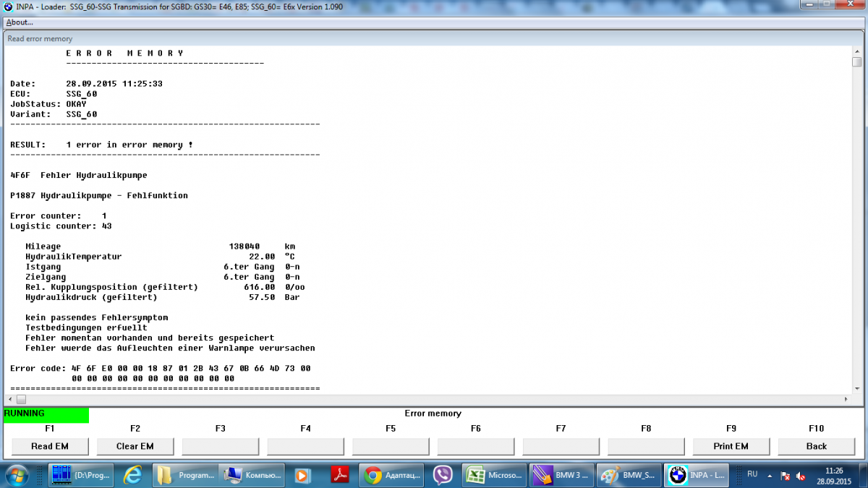The image size is (868, 488).
Task: Open the Компью... taskbar window
Action: 252,475
